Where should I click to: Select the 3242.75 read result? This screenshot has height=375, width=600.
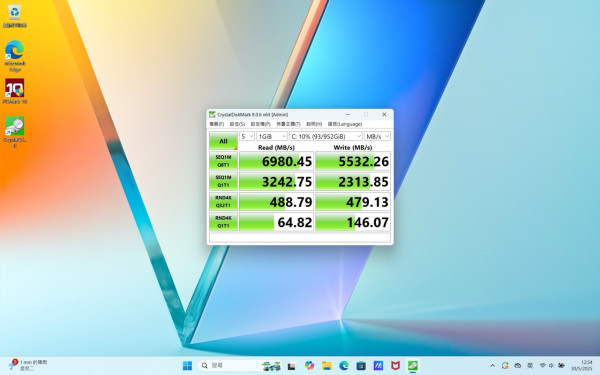click(276, 181)
